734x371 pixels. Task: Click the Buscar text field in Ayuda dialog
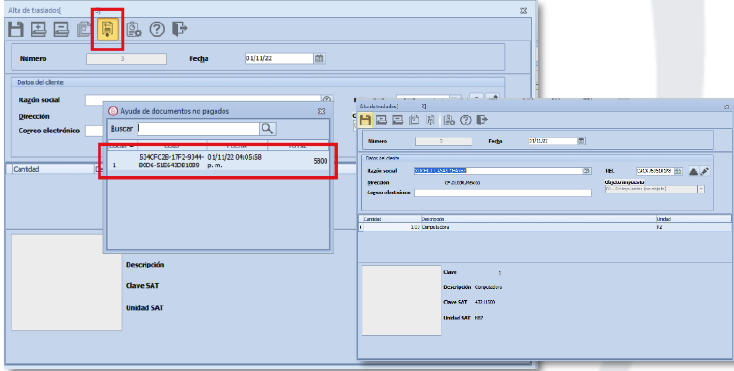(x=198, y=129)
